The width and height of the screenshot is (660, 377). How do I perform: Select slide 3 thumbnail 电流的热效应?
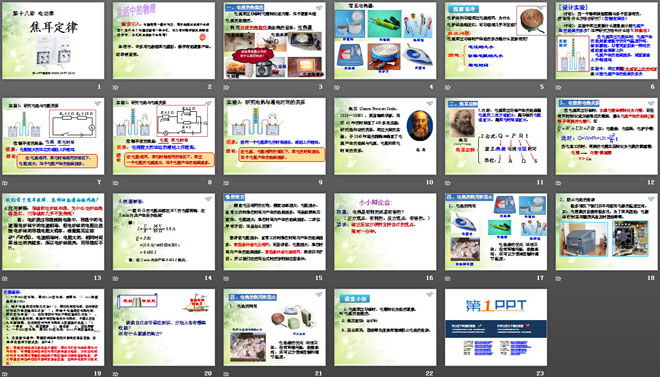tap(274, 40)
